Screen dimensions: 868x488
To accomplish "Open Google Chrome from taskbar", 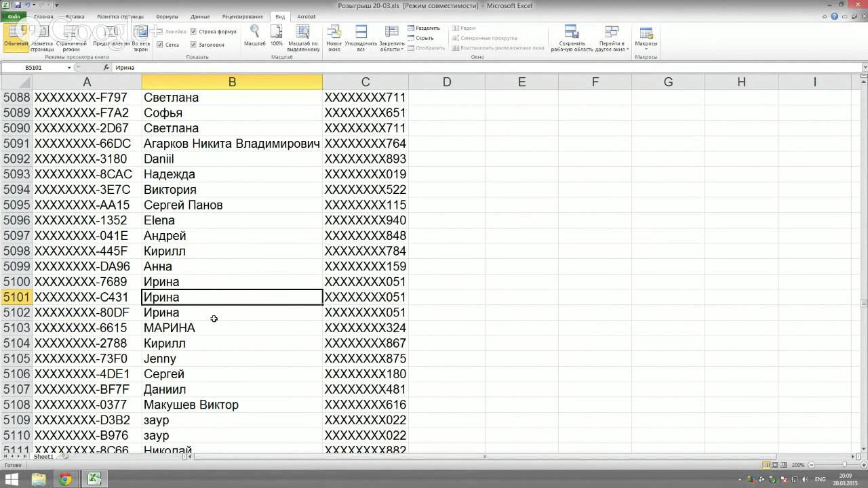I will click(65, 479).
